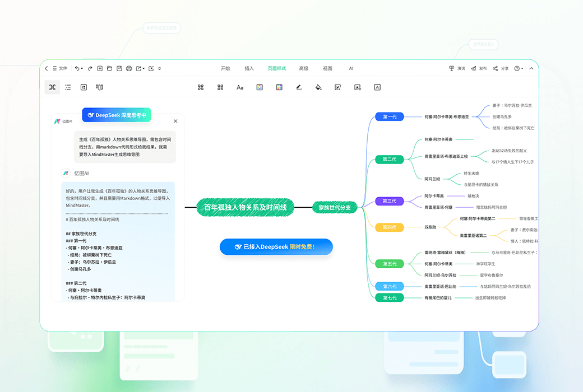
Task: Click the print icon
Action: [x=129, y=68]
